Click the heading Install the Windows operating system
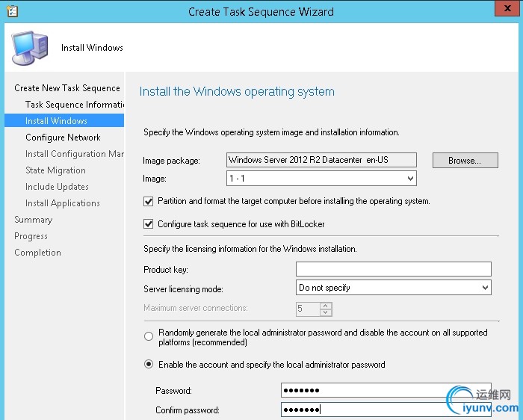Screen dimensions: 523x420 [237, 91]
